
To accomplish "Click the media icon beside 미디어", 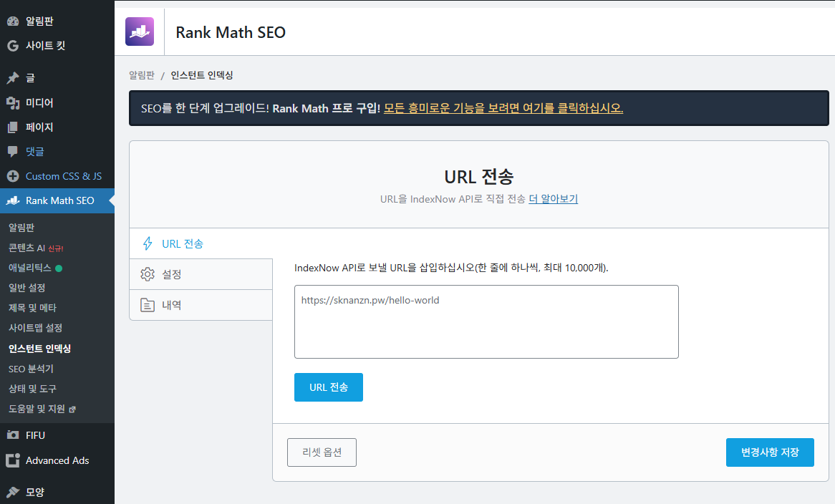I will pos(13,102).
